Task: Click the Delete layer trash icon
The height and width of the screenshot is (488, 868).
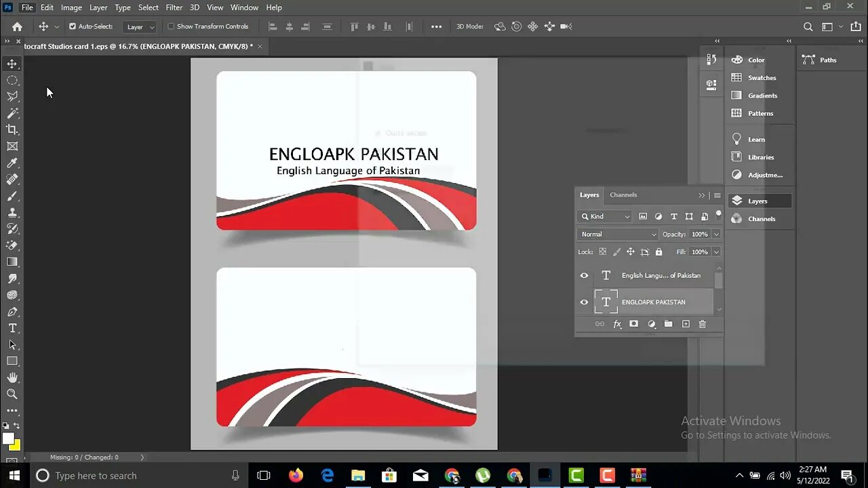Action: [703, 324]
